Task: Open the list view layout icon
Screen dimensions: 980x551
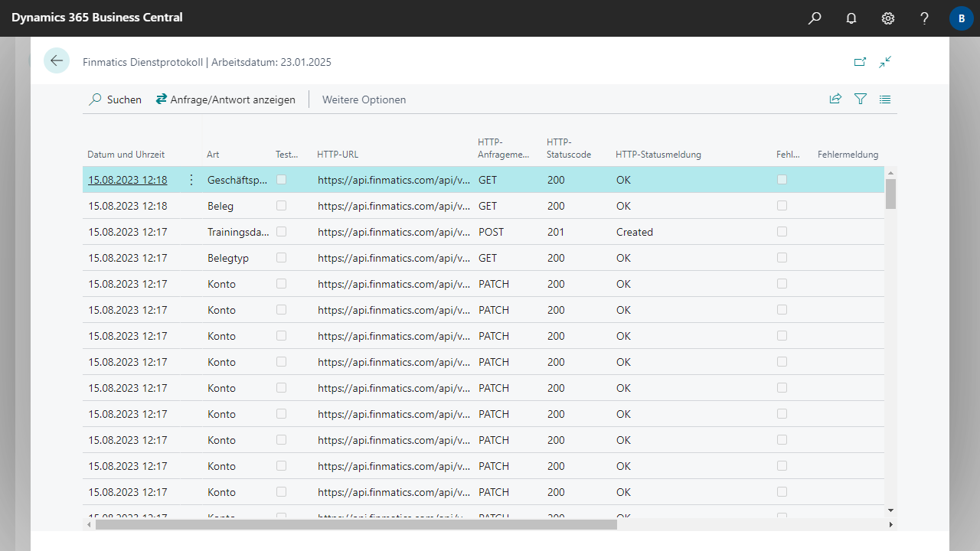Action: coord(885,99)
